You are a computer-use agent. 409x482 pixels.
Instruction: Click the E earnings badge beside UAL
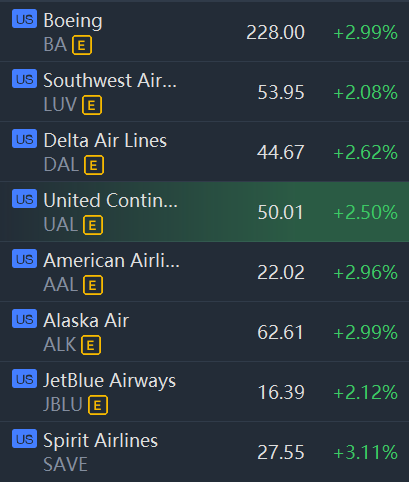pos(93,225)
